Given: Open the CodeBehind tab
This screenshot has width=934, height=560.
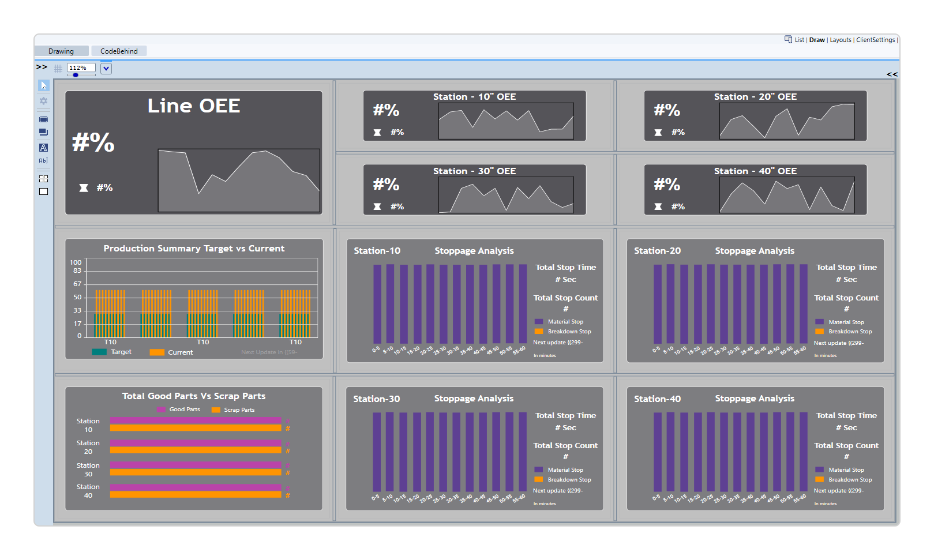Looking at the screenshot, I should [119, 51].
